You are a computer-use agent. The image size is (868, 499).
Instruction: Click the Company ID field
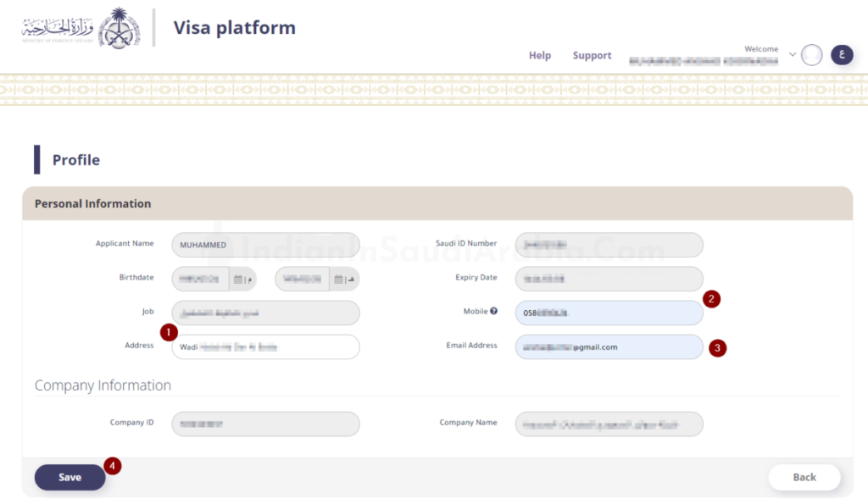pyautogui.click(x=265, y=424)
